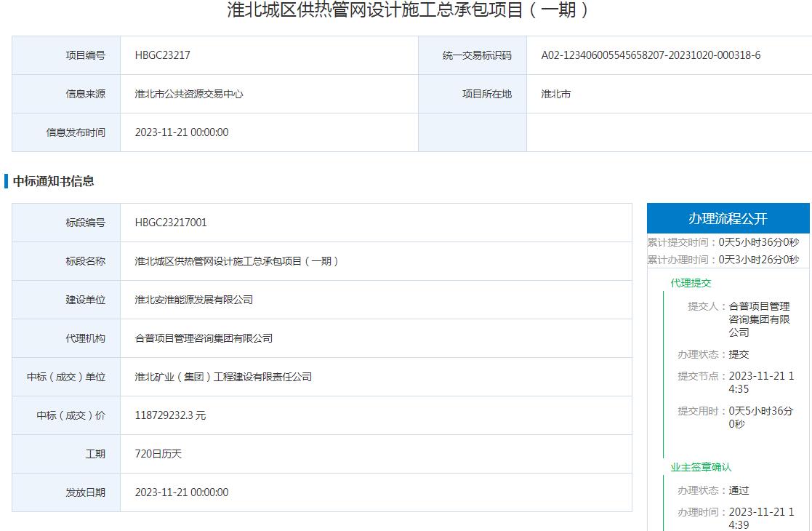Click the 办理流程公开 panel header
The width and height of the screenshot is (812, 531).
[x=728, y=218]
